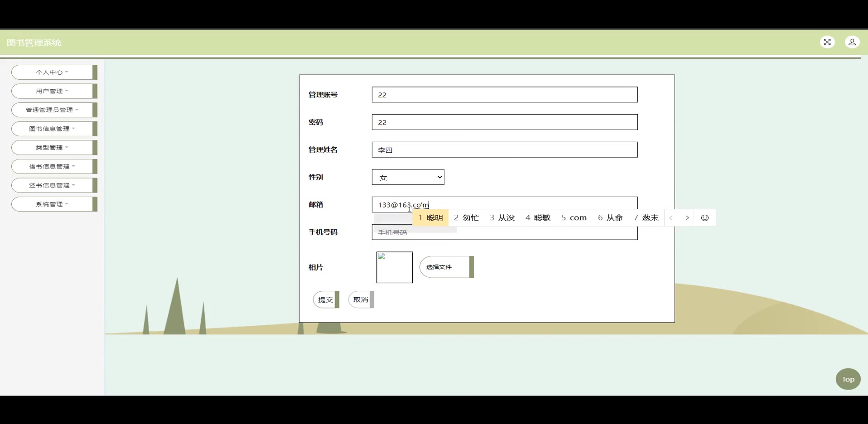Open the 性别 gender dropdown

coord(408,177)
